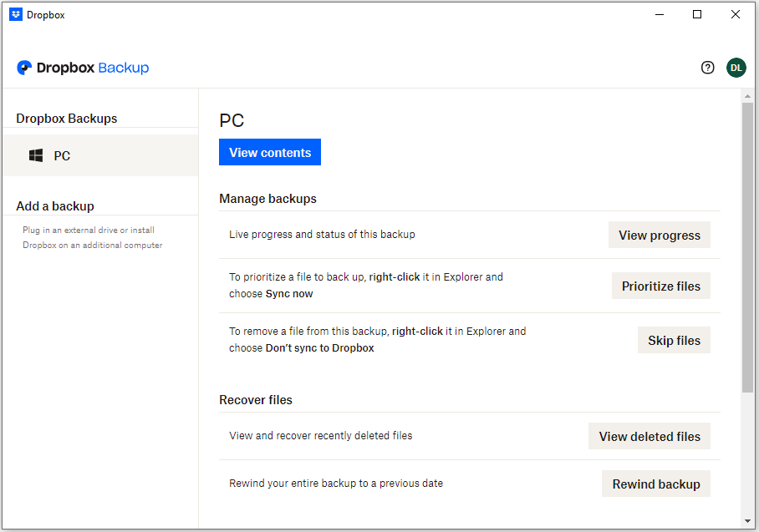The height and width of the screenshot is (532, 759).
Task: Click the Add a backup section header
Action: [x=55, y=205]
